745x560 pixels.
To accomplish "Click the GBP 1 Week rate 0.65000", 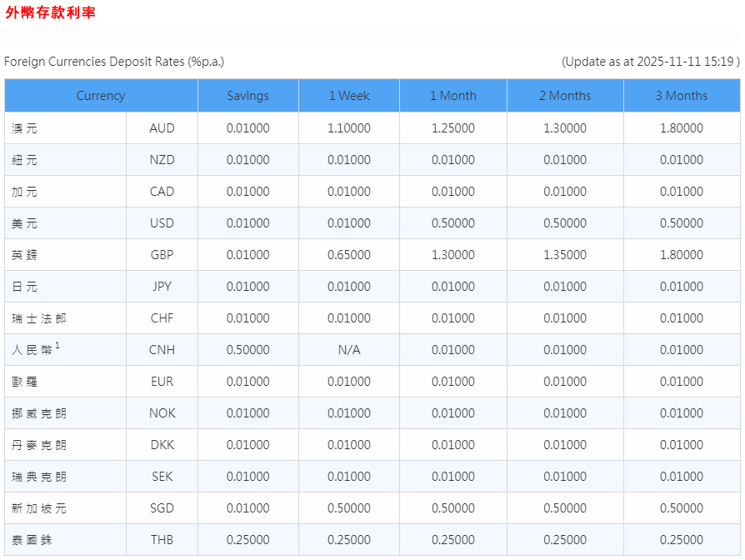I will pyautogui.click(x=348, y=255).
